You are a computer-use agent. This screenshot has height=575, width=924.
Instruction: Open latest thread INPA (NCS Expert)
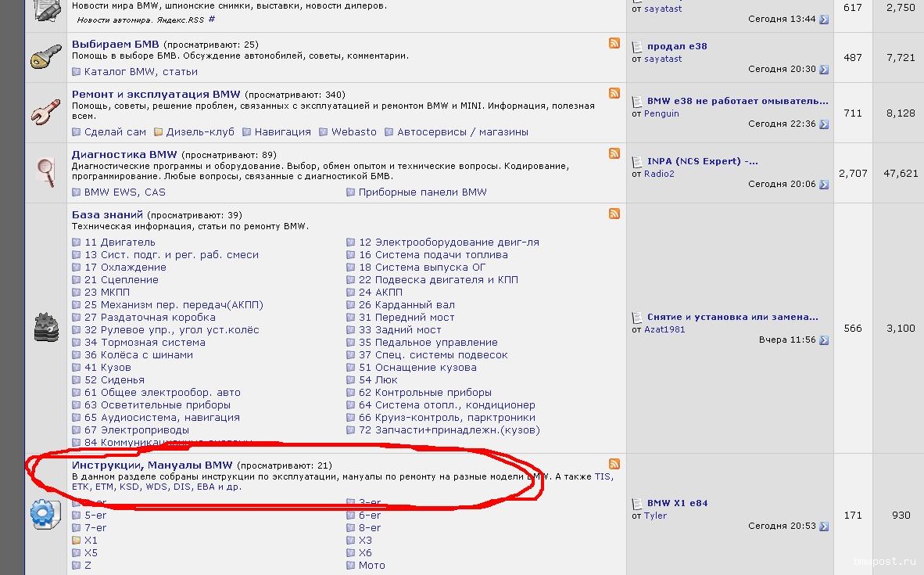pyautogui.click(x=702, y=161)
